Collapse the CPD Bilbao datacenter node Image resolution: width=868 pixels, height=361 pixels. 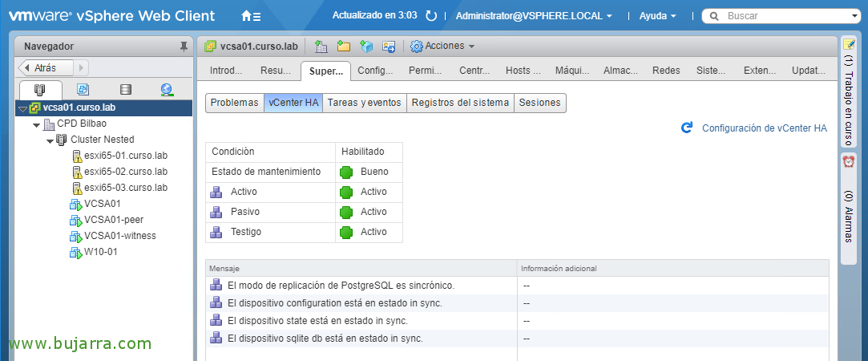pyautogui.click(x=37, y=124)
